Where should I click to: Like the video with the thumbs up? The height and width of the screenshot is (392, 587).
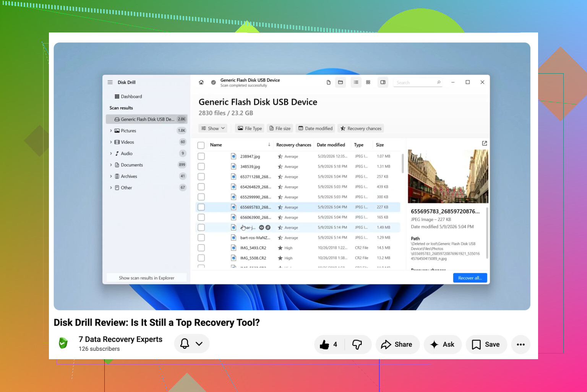[x=324, y=344]
